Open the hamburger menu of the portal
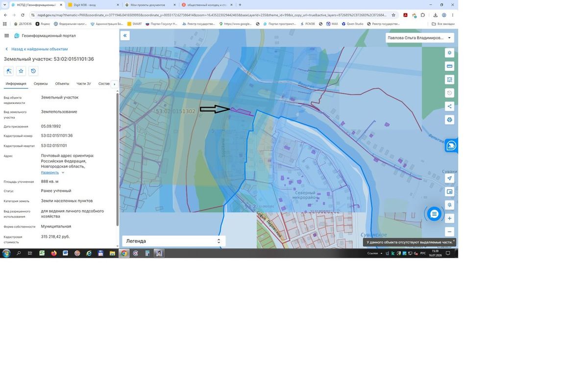Image resolution: width=588 pixels, height=366 pixels. (6, 35)
